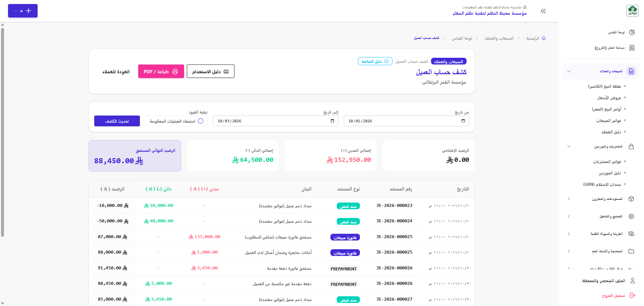Click the purchases and suppliers bag icon
Image resolution: width=644 pixels, height=306 pixels.
631,146
